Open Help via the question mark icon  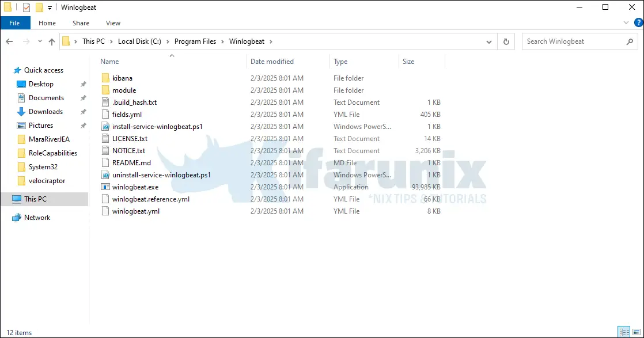[639, 23]
